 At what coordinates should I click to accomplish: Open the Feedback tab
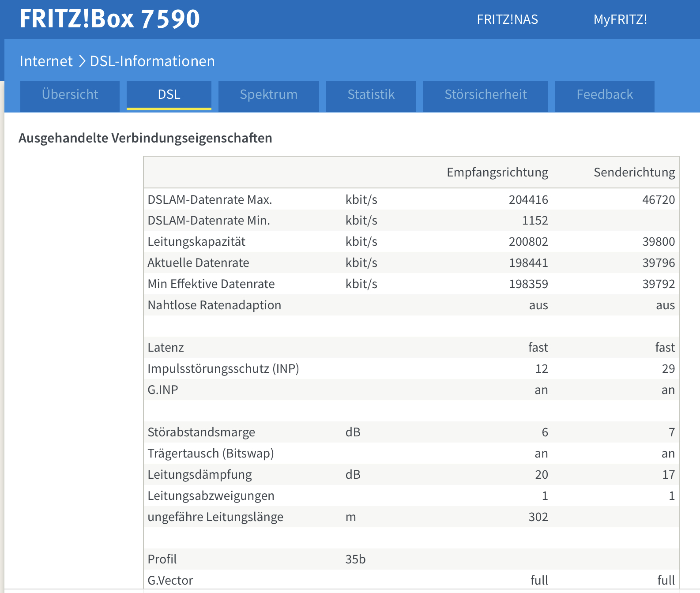(605, 96)
